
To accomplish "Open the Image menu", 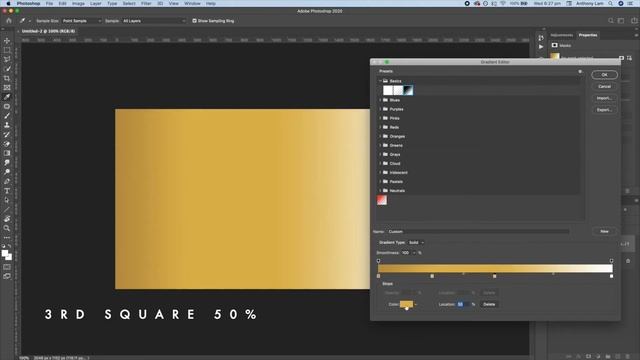I will [78, 3].
